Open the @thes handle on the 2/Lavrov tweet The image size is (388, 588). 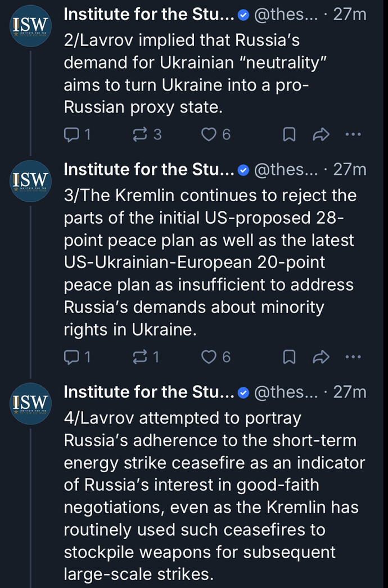286,15
